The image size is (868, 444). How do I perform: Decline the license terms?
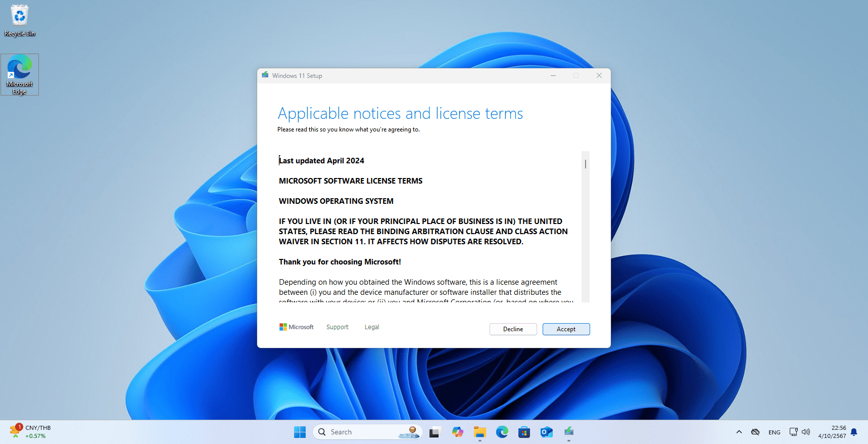click(x=513, y=329)
